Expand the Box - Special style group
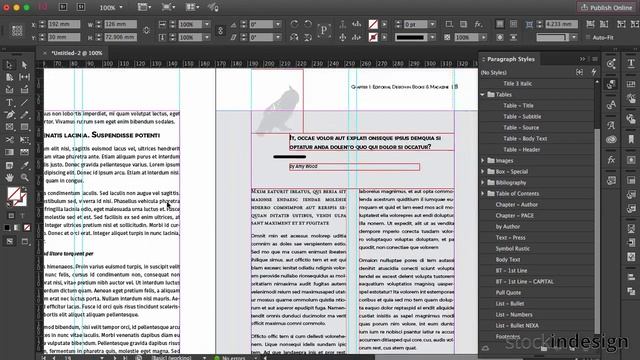This screenshot has height=360, width=640. pyautogui.click(x=482, y=171)
